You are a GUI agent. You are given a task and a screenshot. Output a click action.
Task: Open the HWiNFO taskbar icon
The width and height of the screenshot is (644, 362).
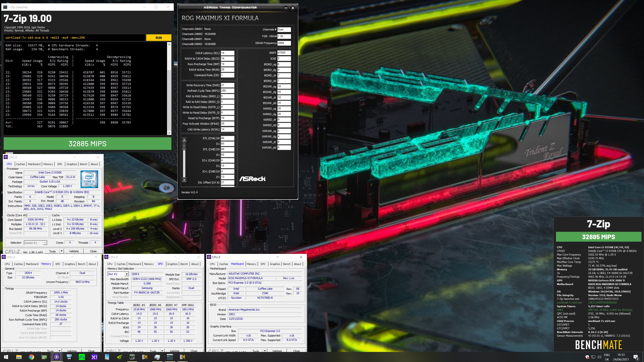pyautogui.click(x=69, y=357)
